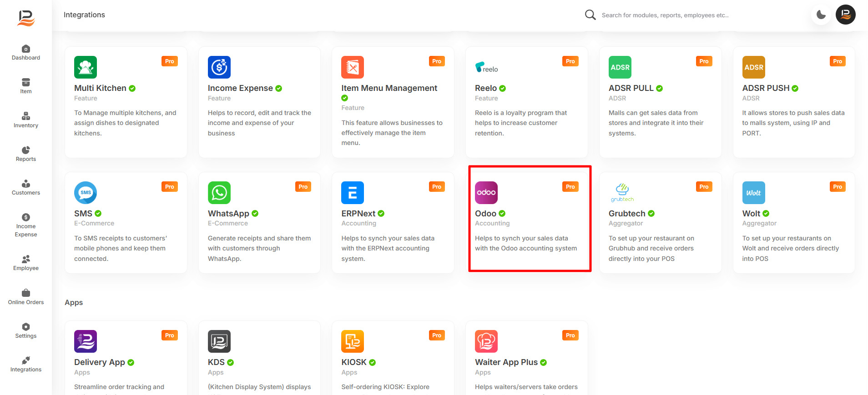Open the SMS integration icon
Screen dimensions: 868x395
(x=86, y=193)
